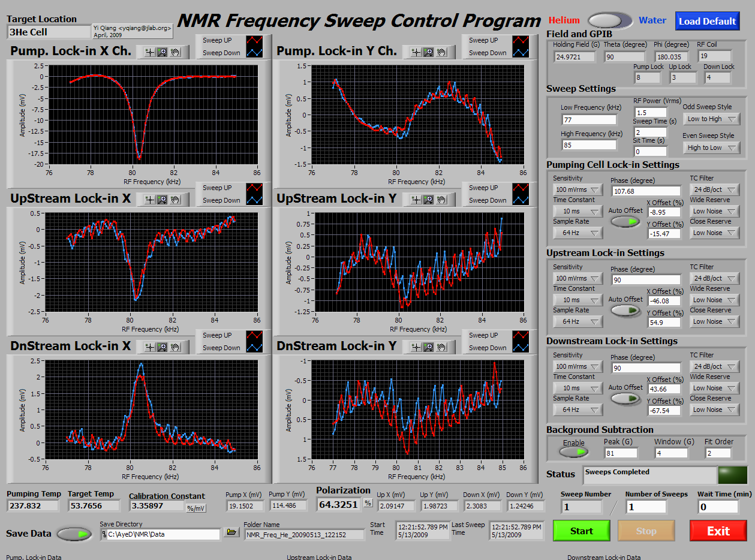Select zoom tool for Pump. Lock-in Y Ch. graph
The width and height of the screenshot is (755, 560).
(429, 52)
